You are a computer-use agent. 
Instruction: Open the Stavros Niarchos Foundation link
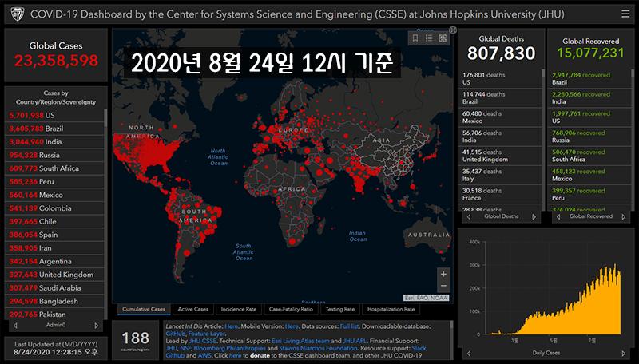318,349
